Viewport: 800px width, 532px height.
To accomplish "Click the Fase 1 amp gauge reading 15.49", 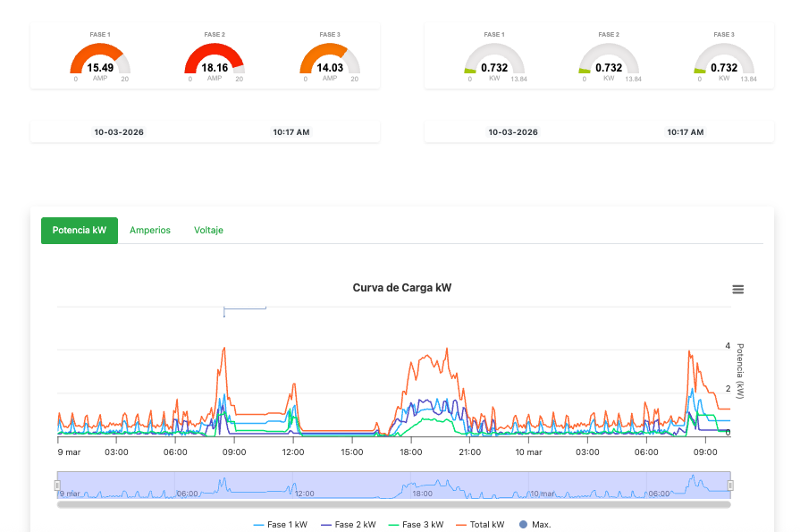I will point(100,62).
